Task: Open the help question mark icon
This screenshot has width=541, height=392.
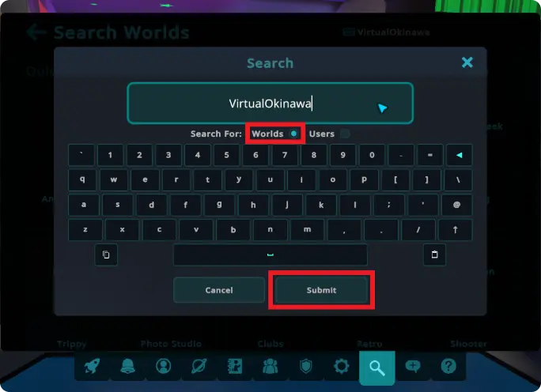Action: pyautogui.click(x=448, y=366)
